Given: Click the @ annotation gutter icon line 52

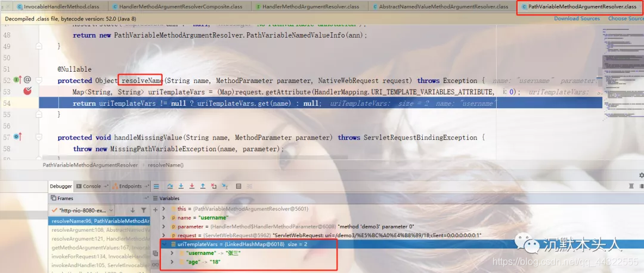Looking at the screenshot, I should (27, 79).
